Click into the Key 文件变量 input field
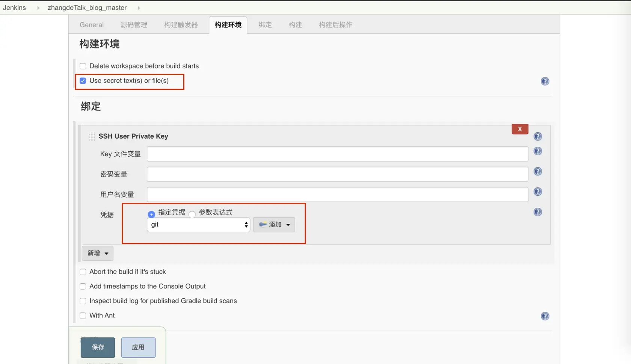Image resolution: width=631 pixels, height=364 pixels. tap(337, 154)
